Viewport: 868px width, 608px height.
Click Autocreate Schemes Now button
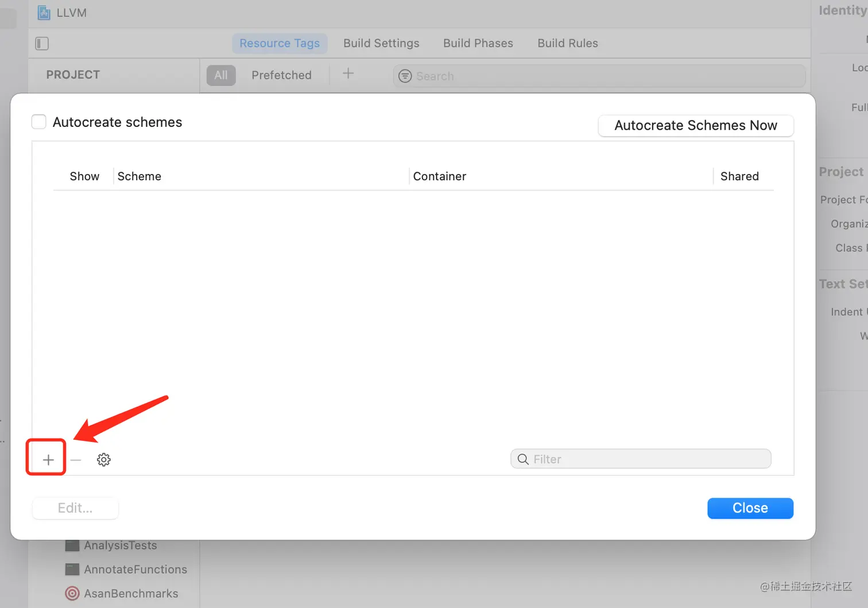click(x=696, y=125)
